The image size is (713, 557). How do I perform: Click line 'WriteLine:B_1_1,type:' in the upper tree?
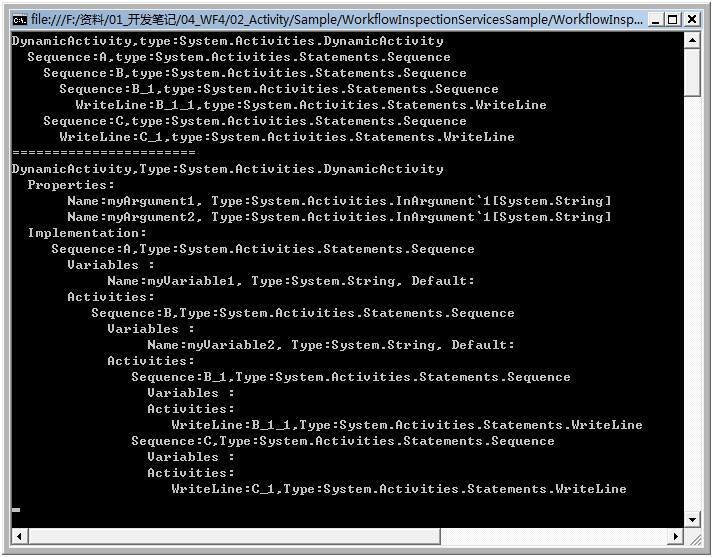point(311,105)
